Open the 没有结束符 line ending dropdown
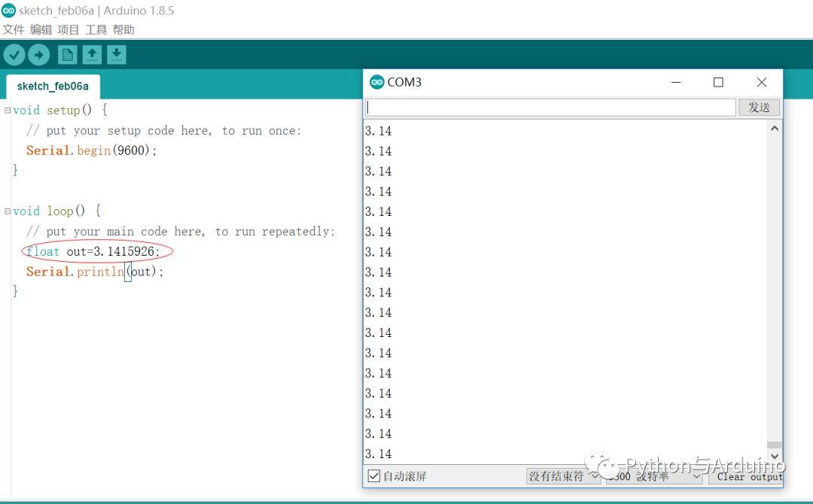Viewport: 813px width, 504px height. (564, 476)
